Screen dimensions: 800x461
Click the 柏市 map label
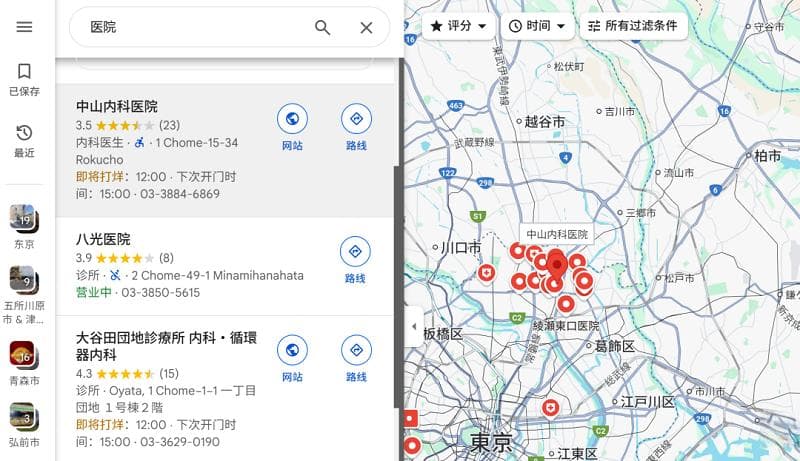(767, 156)
